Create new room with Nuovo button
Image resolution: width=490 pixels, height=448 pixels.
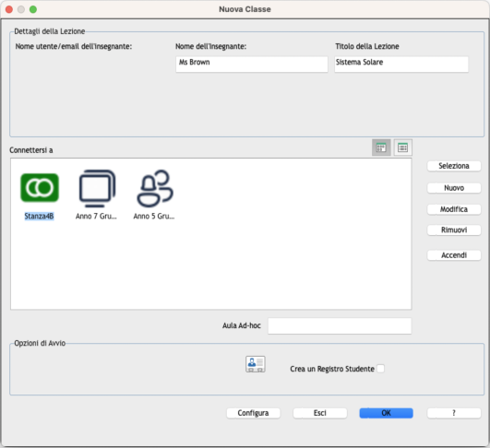(454, 188)
